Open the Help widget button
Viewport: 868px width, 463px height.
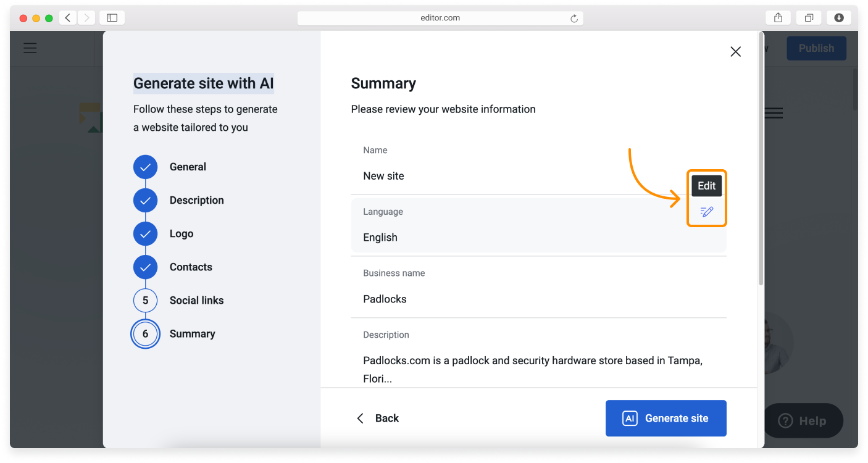(x=803, y=421)
